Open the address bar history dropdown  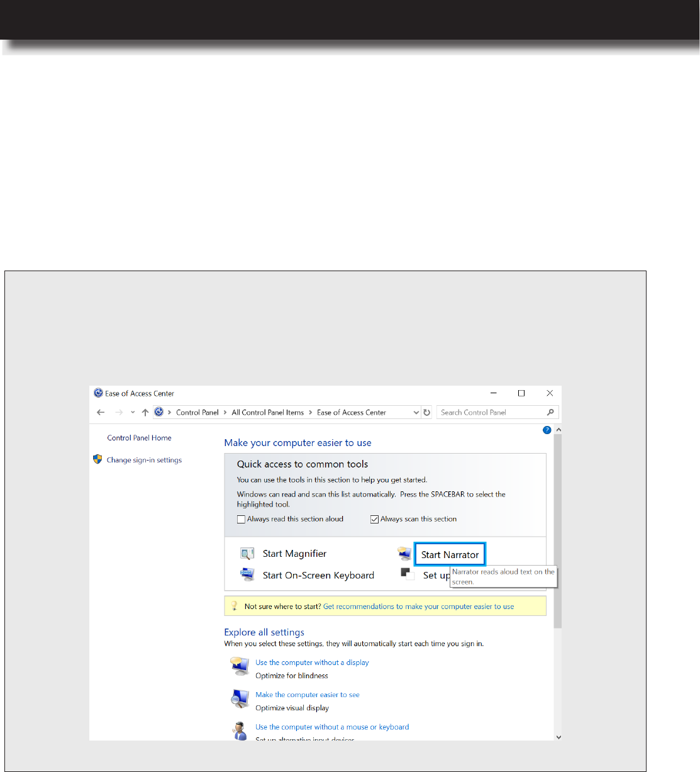click(x=416, y=413)
